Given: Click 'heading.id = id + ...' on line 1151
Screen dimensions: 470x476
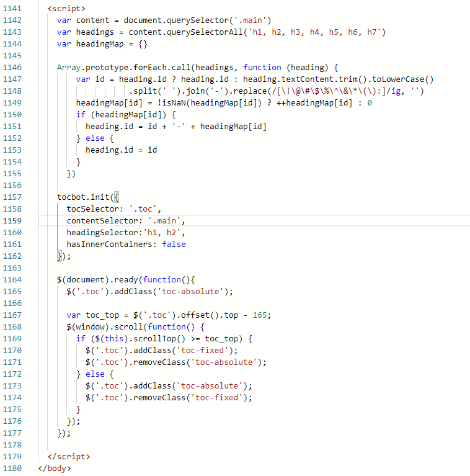Looking at the screenshot, I should pos(176,127).
